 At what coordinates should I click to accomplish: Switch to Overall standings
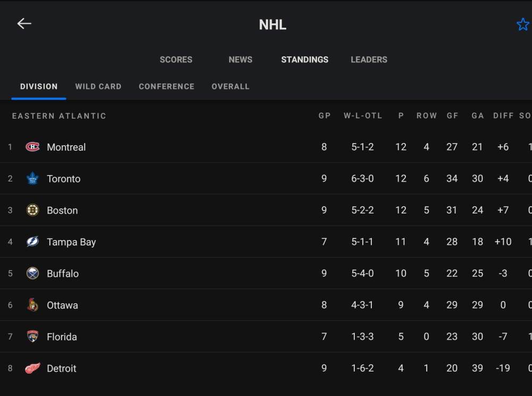pos(230,86)
